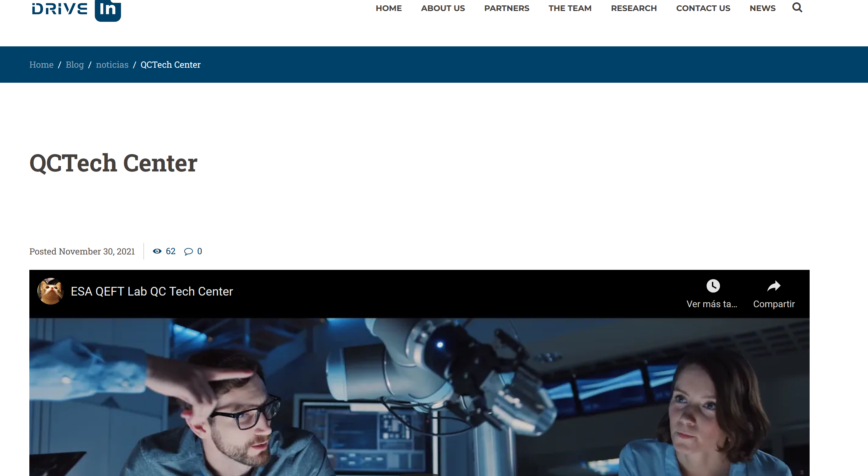Click the Home breadcrumb link

(41, 65)
